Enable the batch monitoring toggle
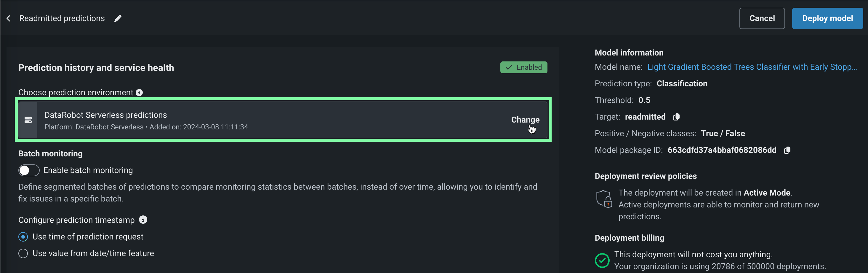868x273 pixels. (x=29, y=170)
